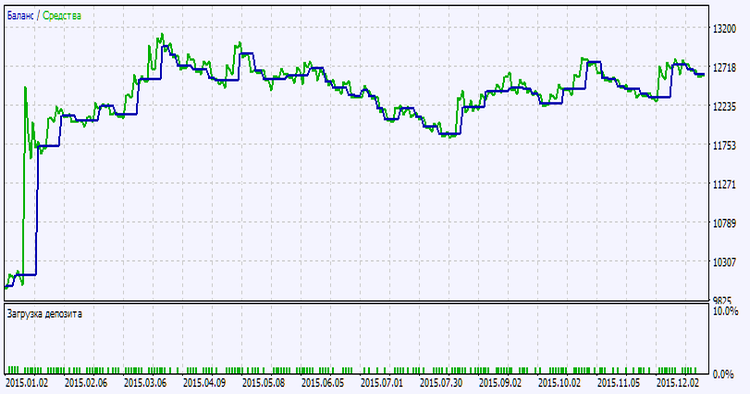Click the 12718 value on price axis

pos(725,68)
